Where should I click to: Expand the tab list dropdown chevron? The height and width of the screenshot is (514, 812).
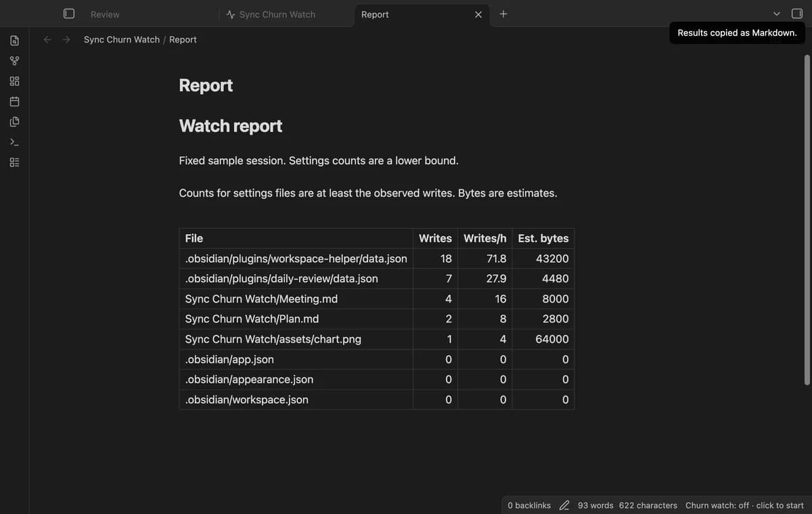777,14
